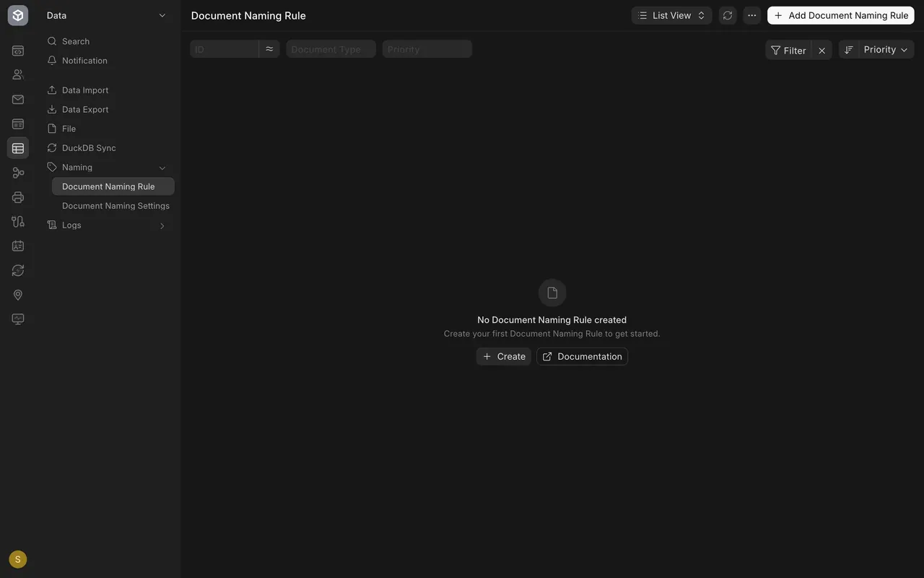Screen dimensions: 924x578
Task: Open the workflow nodes module icon
Action: click(x=18, y=173)
